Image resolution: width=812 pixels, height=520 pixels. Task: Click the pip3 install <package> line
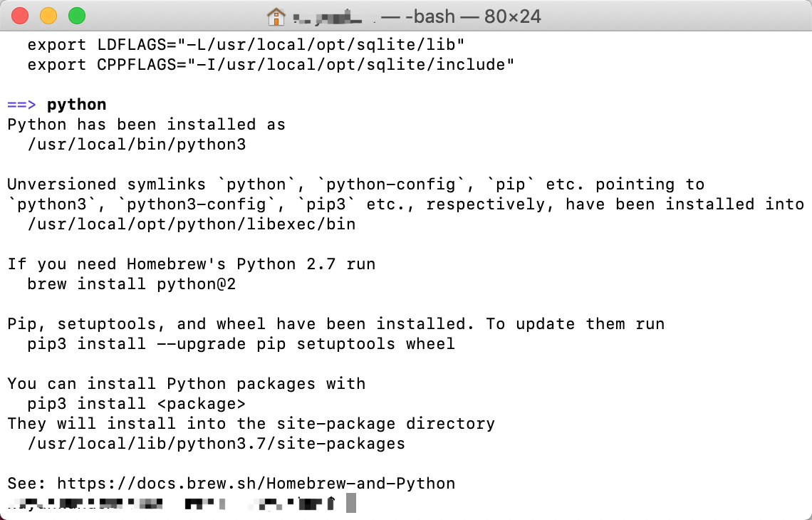click(x=137, y=404)
